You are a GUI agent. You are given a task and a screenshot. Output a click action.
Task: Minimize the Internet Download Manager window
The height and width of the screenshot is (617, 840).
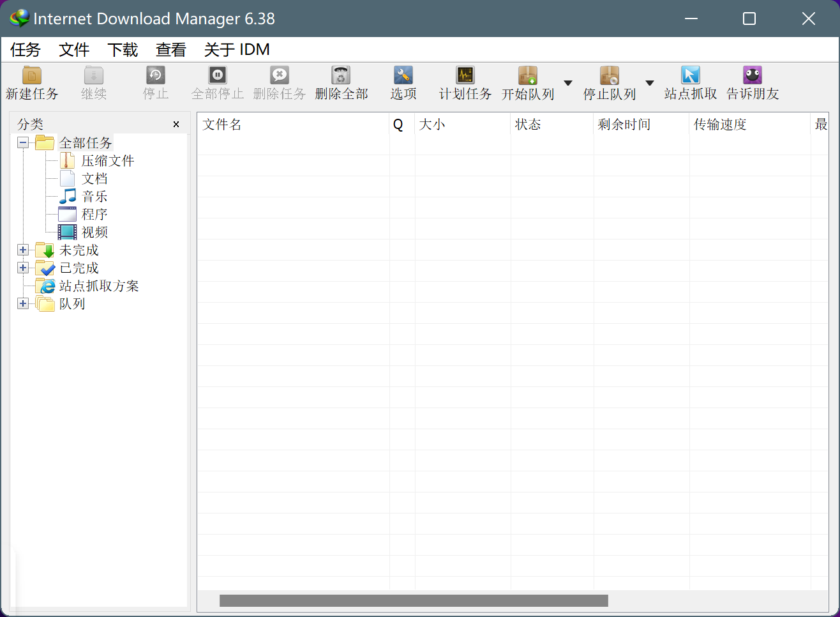[x=691, y=19]
